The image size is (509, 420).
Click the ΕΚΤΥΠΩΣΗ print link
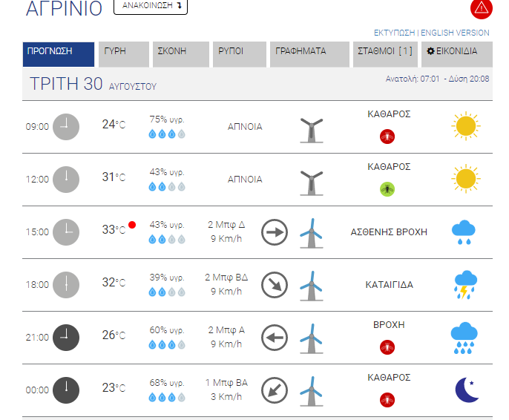click(x=395, y=33)
